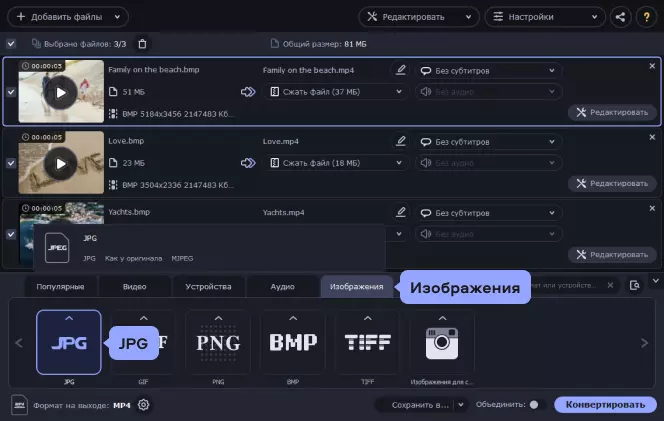Rename Yachts.mp4 with pencil icon

pos(401,212)
